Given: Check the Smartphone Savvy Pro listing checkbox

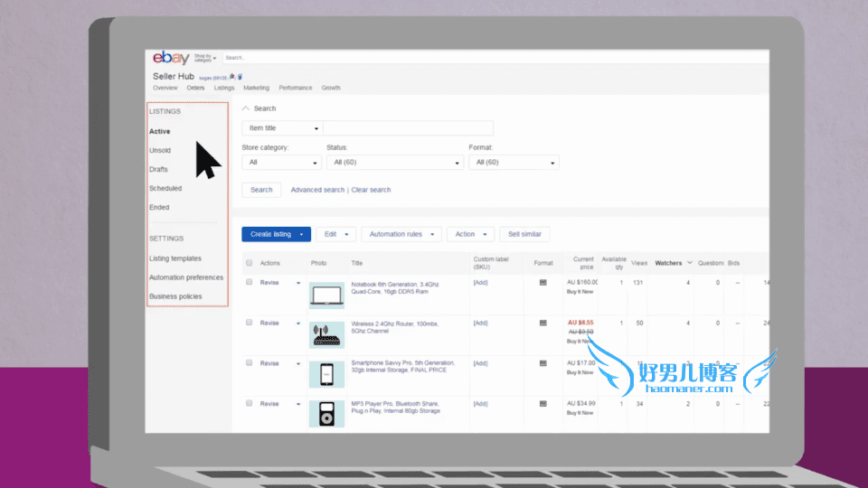Looking at the screenshot, I should point(250,363).
